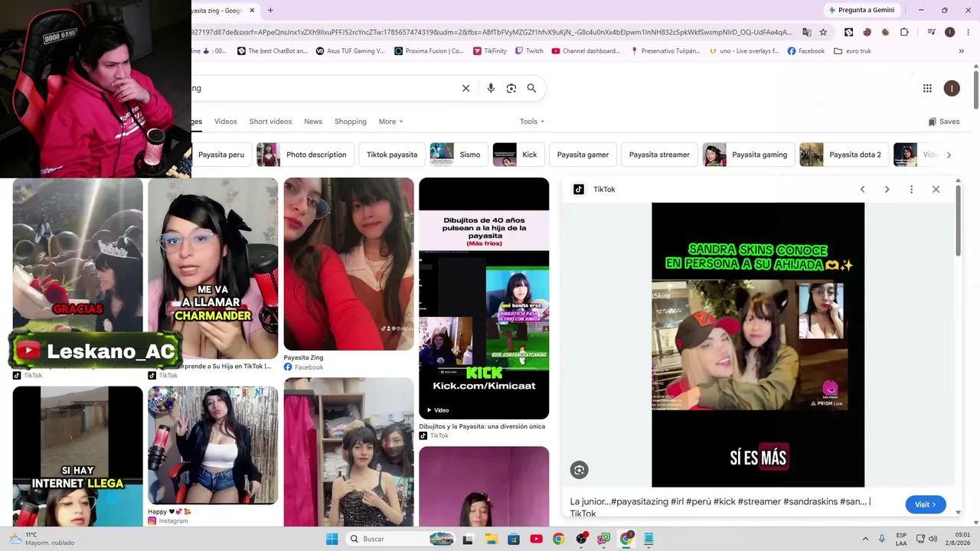Open the Twitch bookmark

coord(529,51)
